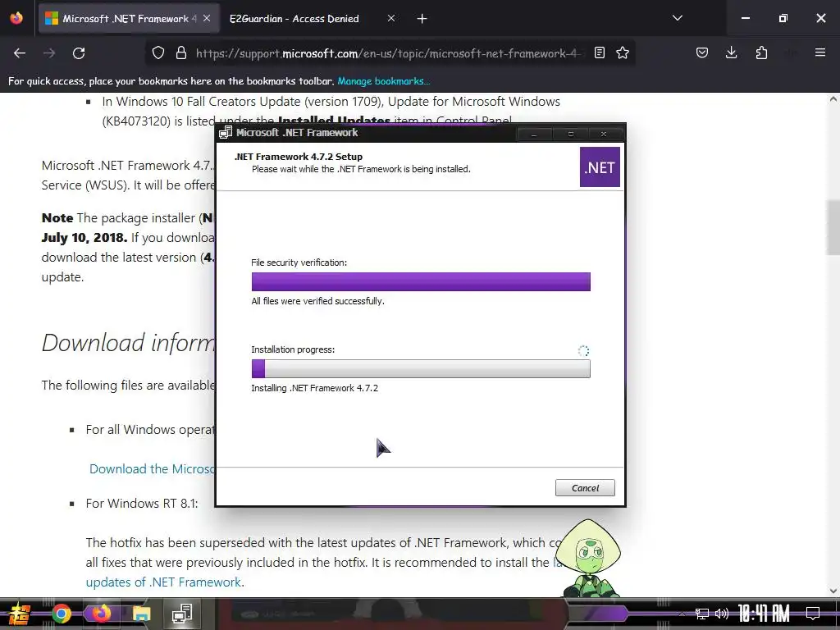Toggle reader view icon in address bar

pyautogui.click(x=600, y=52)
